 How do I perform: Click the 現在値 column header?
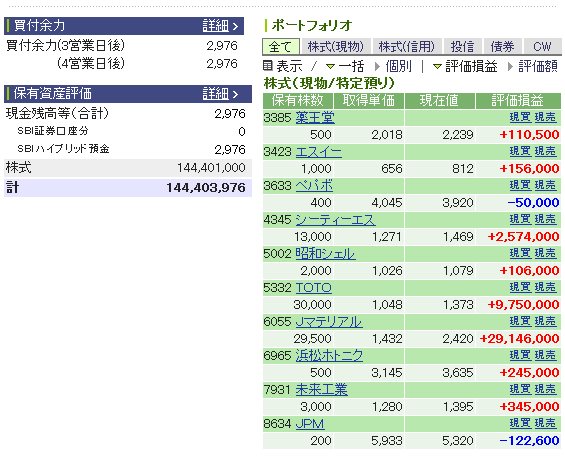(440, 101)
